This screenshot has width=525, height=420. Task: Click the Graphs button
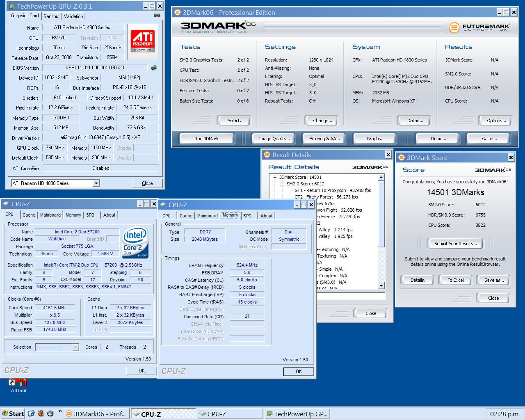point(375,139)
